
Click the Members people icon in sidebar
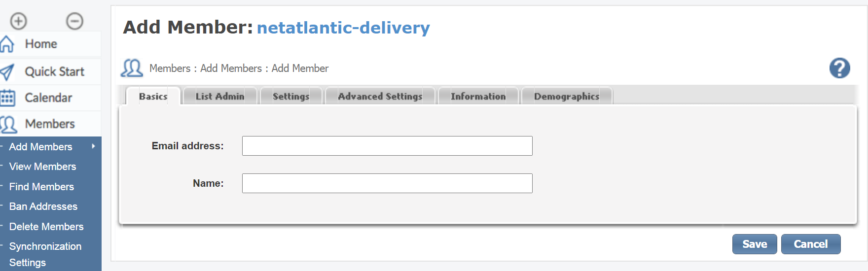tap(8, 124)
